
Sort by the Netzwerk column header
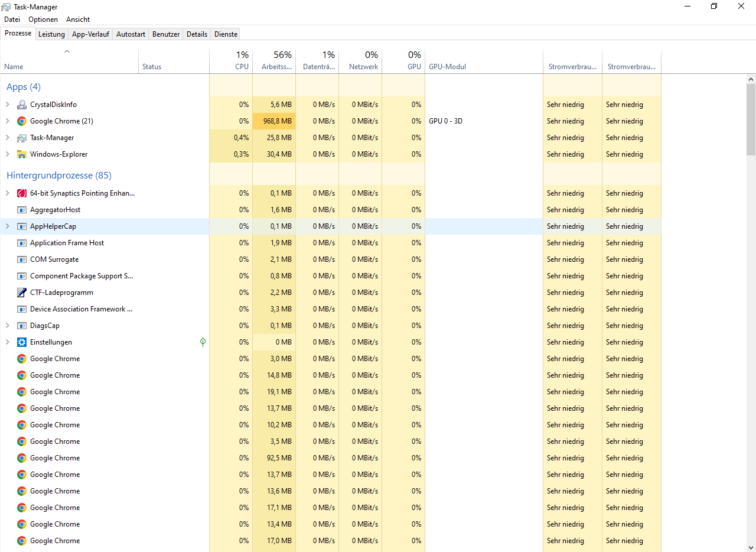pyautogui.click(x=360, y=61)
